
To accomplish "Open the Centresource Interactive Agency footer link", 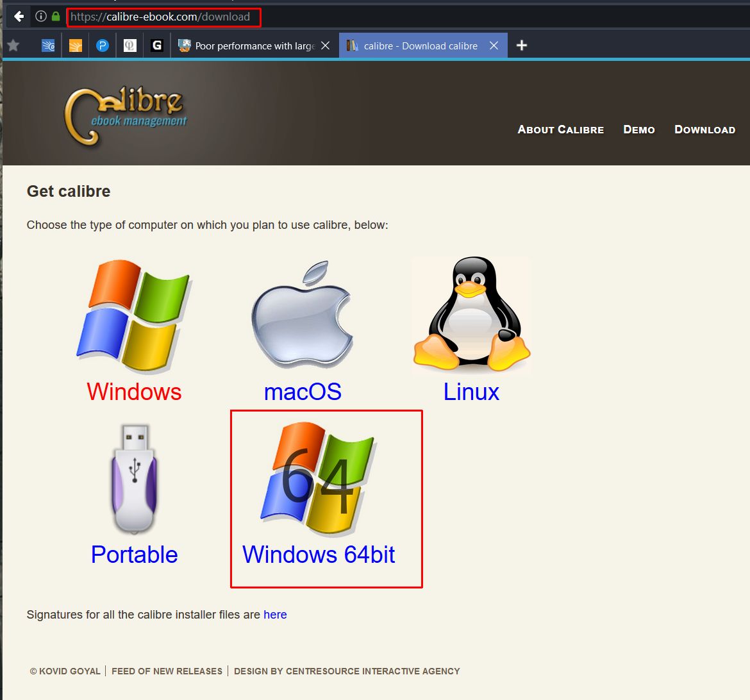I will (372, 671).
